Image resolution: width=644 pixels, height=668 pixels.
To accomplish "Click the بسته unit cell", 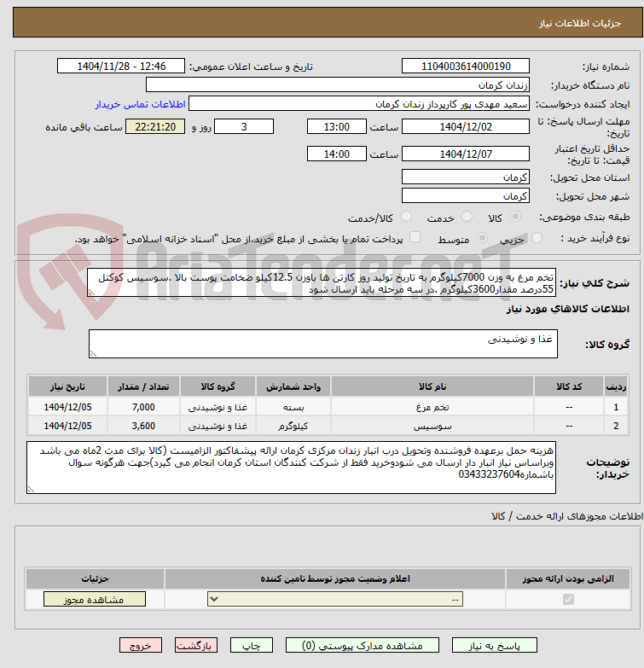I will (x=293, y=407).
